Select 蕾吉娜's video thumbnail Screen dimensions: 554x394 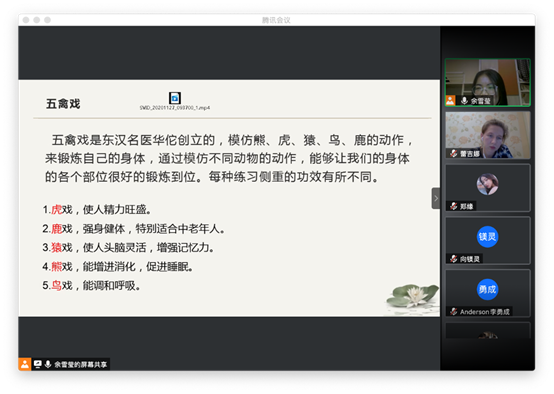coord(488,135)
